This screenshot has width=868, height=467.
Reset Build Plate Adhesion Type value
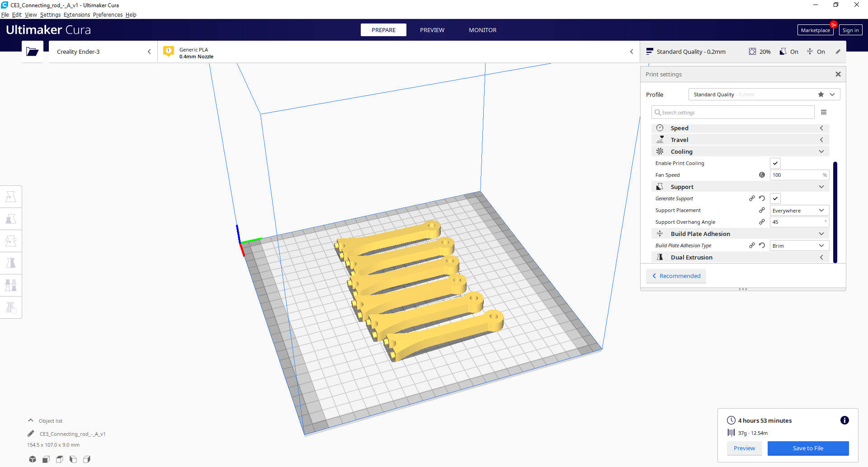point(762,245)
